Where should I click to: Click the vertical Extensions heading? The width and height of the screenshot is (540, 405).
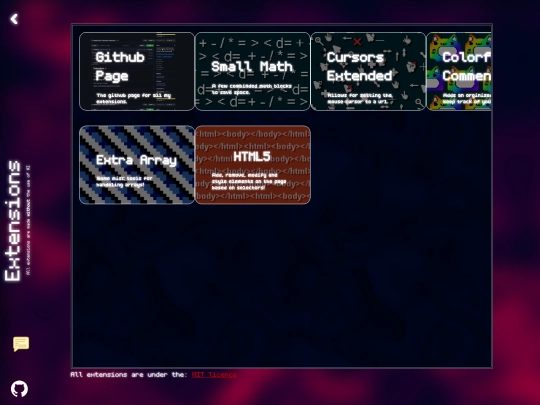tap(13, 221)
